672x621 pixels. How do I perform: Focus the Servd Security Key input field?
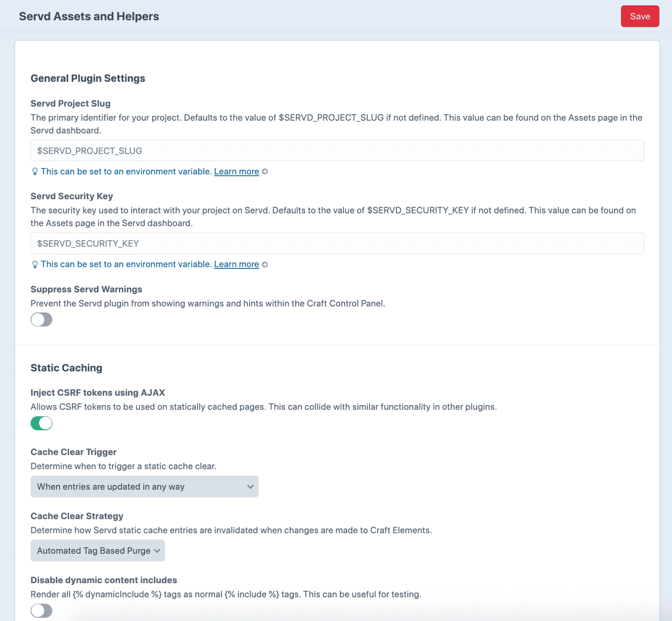coord(337,243)
